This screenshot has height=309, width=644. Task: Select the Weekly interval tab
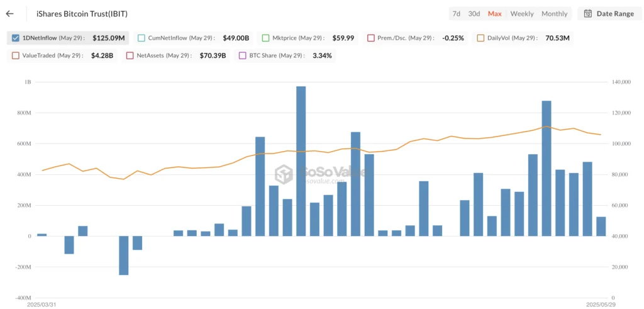coord(522,14)
